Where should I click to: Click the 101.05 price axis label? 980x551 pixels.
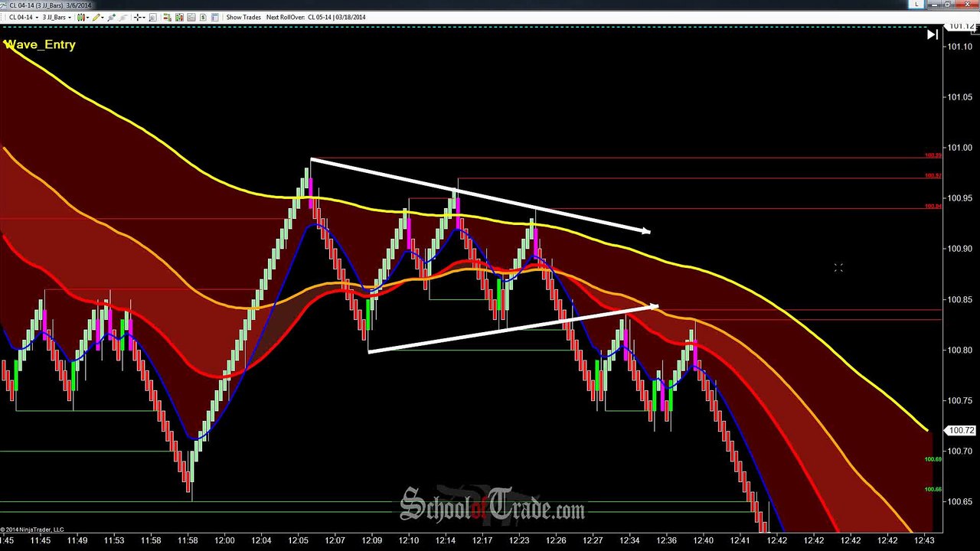coord(959,97)
